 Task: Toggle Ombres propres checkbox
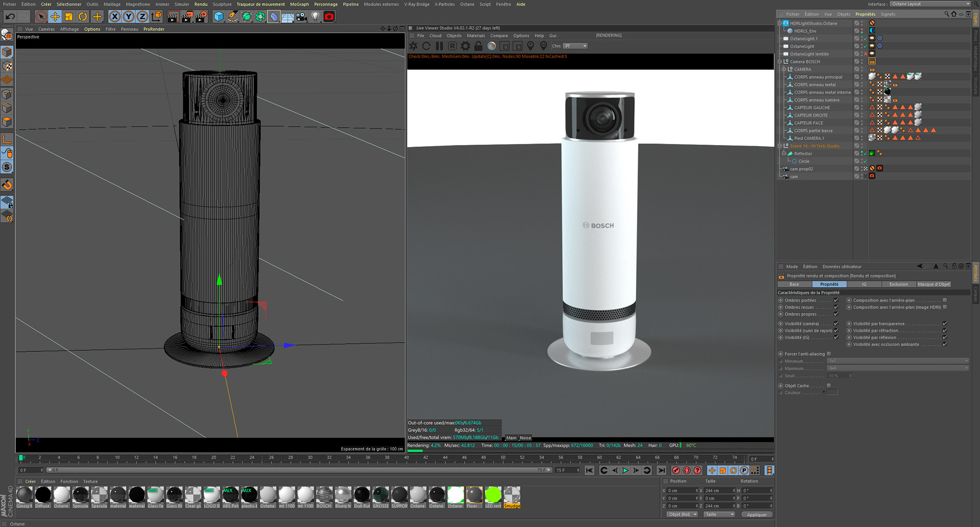pos(836,314)
